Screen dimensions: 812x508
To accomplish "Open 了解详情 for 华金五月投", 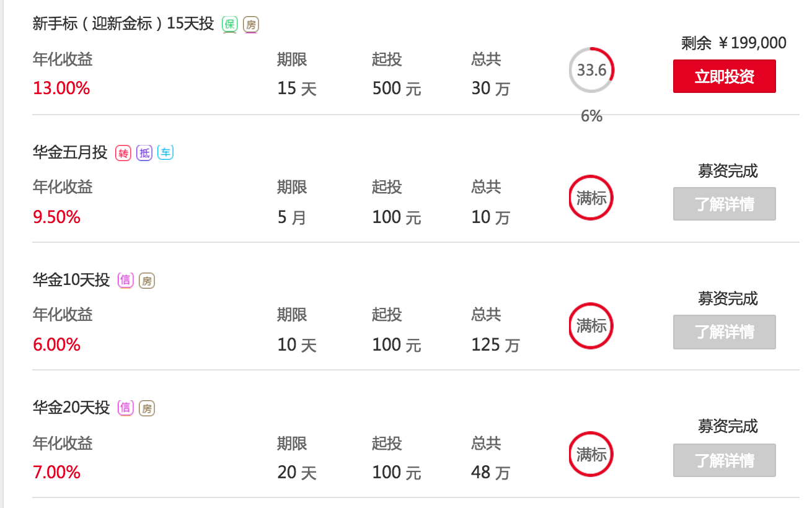I will pos(725,204).
